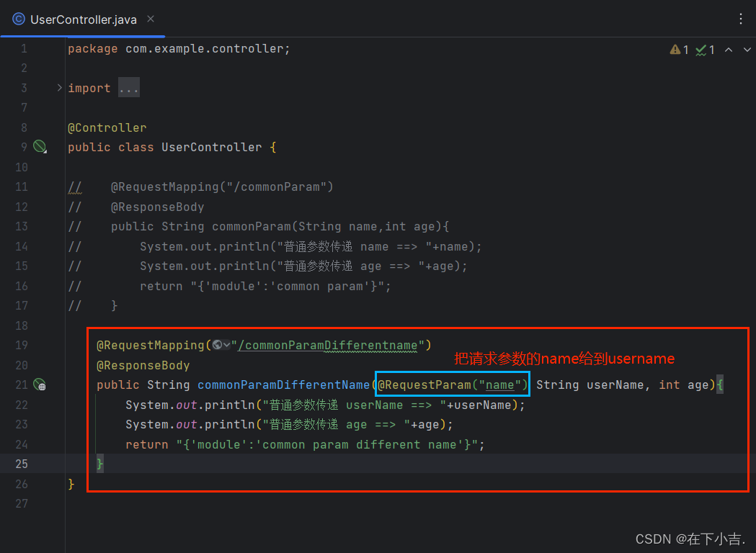The height and width of the screenshot is (553, 756).
Task: Open the globe URL dropdown in RequestMapping
Action: pyautogui.click(x=221, y=345)
